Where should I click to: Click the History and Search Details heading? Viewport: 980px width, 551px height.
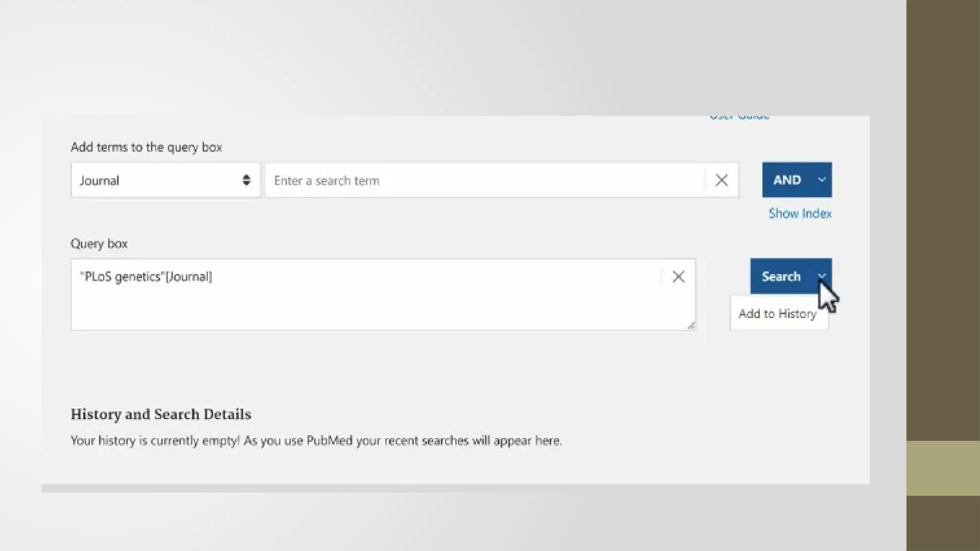161,414
